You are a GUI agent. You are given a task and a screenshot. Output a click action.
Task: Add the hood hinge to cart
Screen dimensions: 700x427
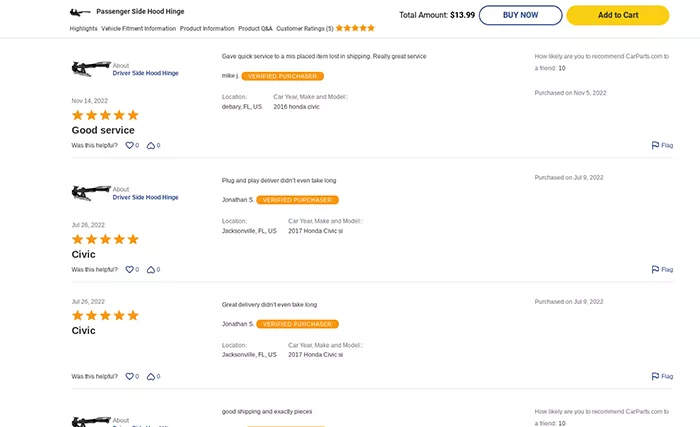coord(618,15)
